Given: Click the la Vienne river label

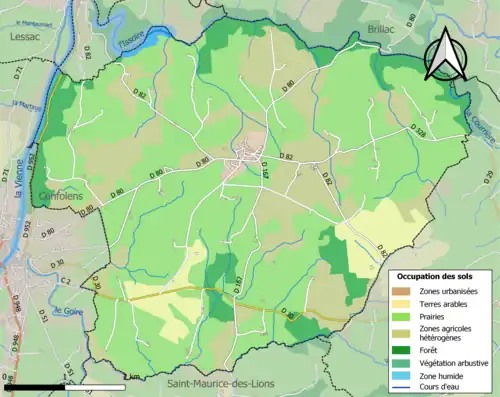Looking at the screenshot, I should (x=19, y=179).
